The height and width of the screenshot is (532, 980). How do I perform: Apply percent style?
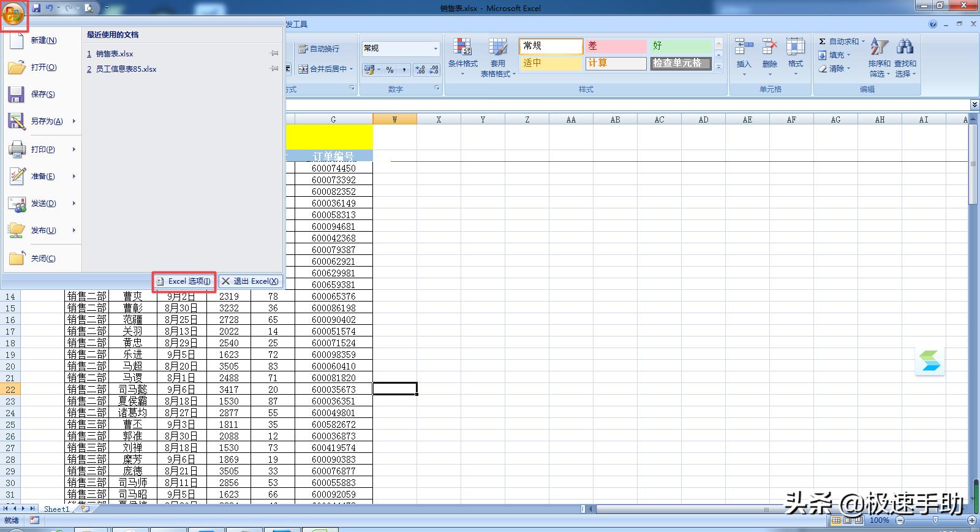tap(390, 70)
